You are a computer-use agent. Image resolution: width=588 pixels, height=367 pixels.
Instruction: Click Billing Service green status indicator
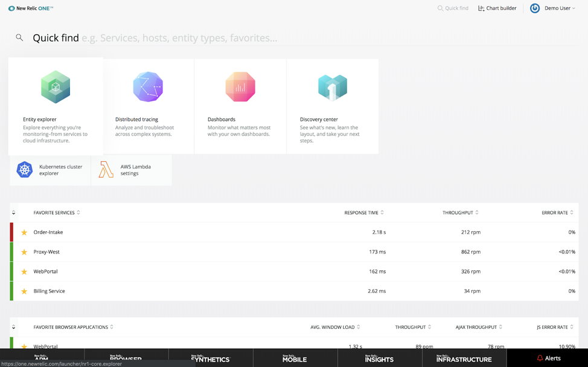point(11,291)
